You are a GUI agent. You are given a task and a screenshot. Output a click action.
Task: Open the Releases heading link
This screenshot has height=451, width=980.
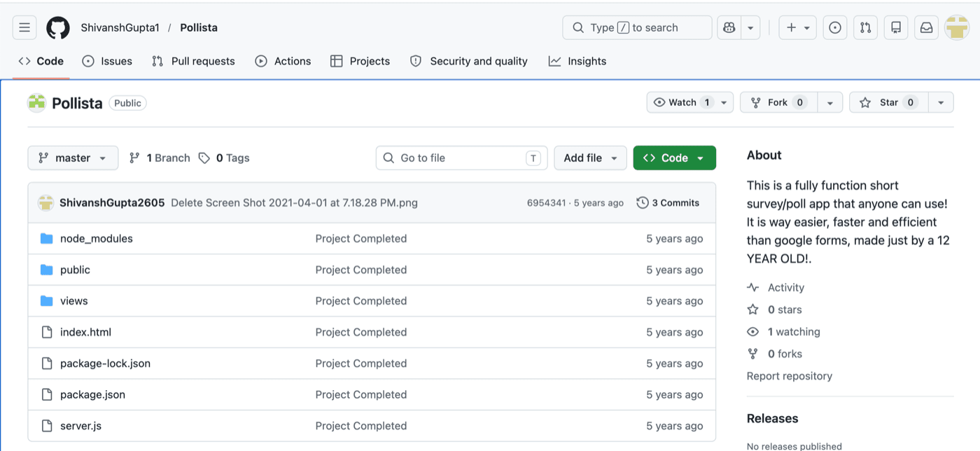point(772,418)
